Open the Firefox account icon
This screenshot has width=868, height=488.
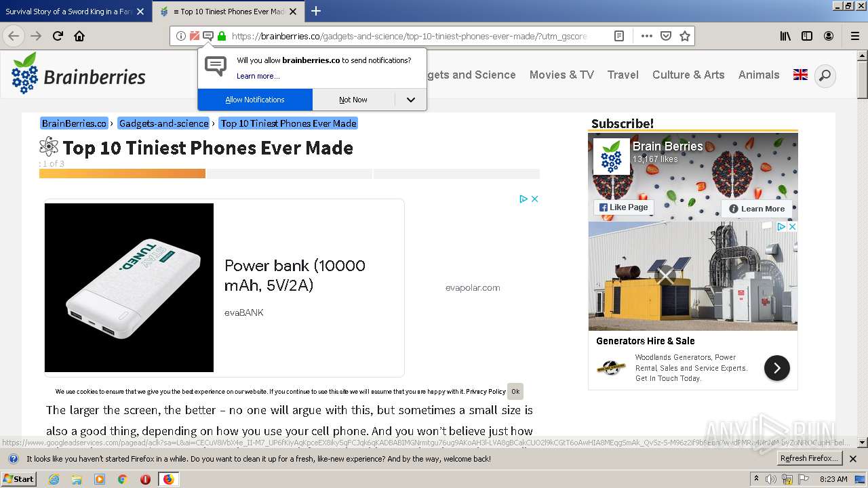point(829,36)
